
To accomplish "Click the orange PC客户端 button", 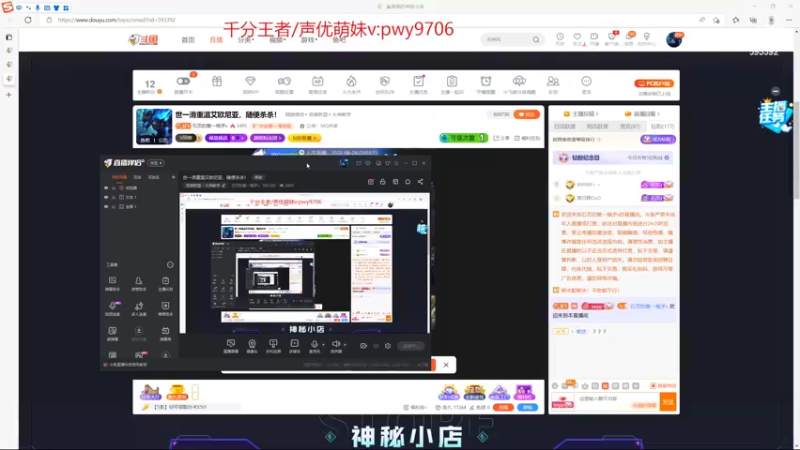I will point(654,83).
